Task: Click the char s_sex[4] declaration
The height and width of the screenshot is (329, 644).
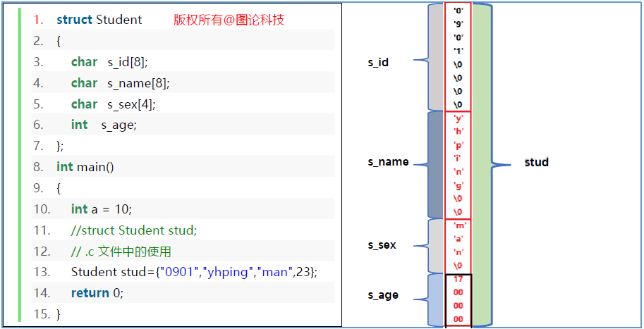Action: 113,104
